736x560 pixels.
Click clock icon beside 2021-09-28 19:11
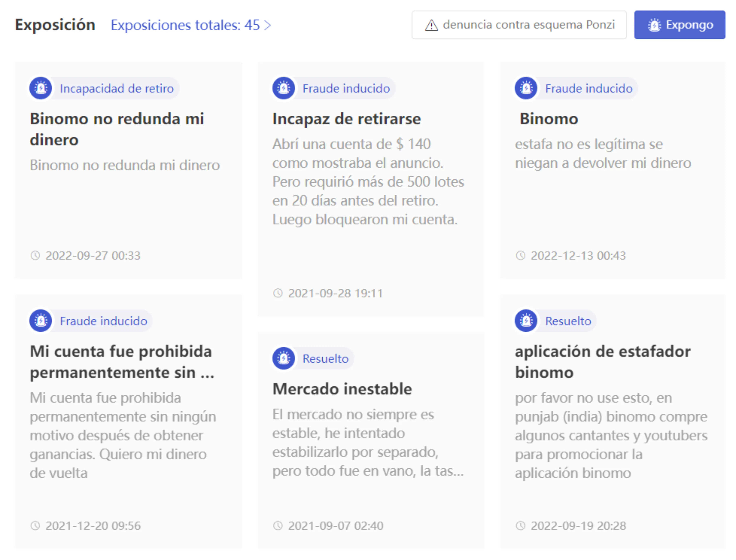click(x=278, y=293)
